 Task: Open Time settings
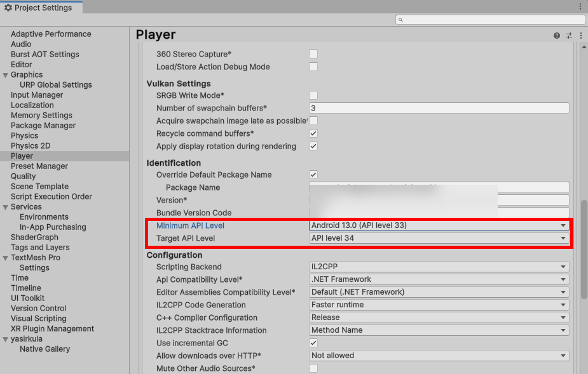(x=20, y=277)
